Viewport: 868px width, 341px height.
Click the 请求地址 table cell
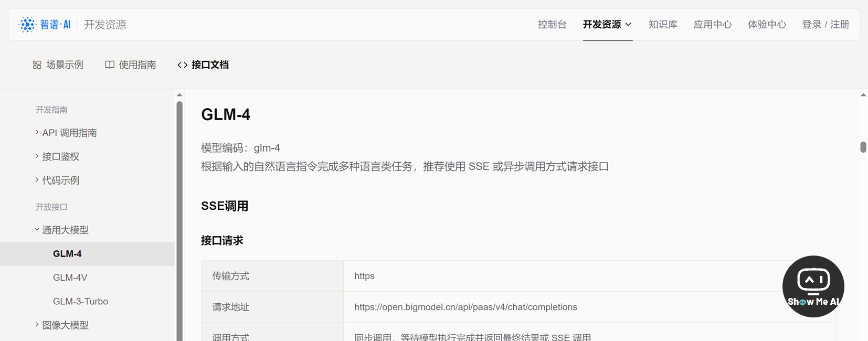tap(272, 307)
